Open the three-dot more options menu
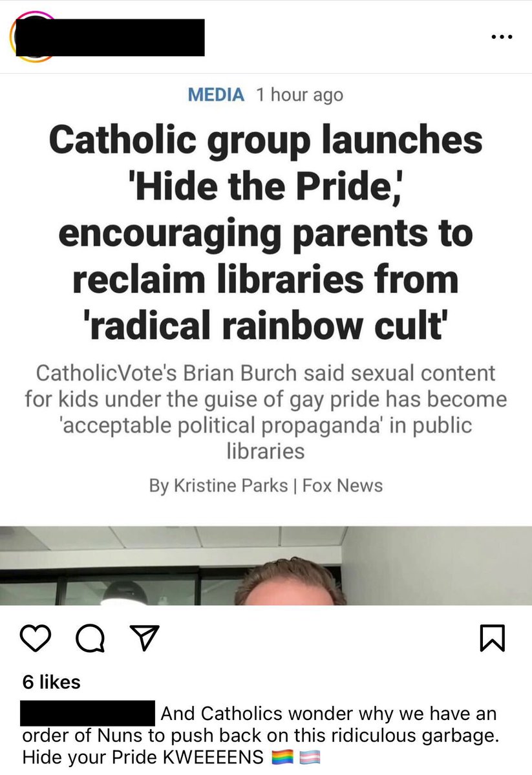This screenshot has height=775, width=532. pyautogui.click(x=502, y=37)
